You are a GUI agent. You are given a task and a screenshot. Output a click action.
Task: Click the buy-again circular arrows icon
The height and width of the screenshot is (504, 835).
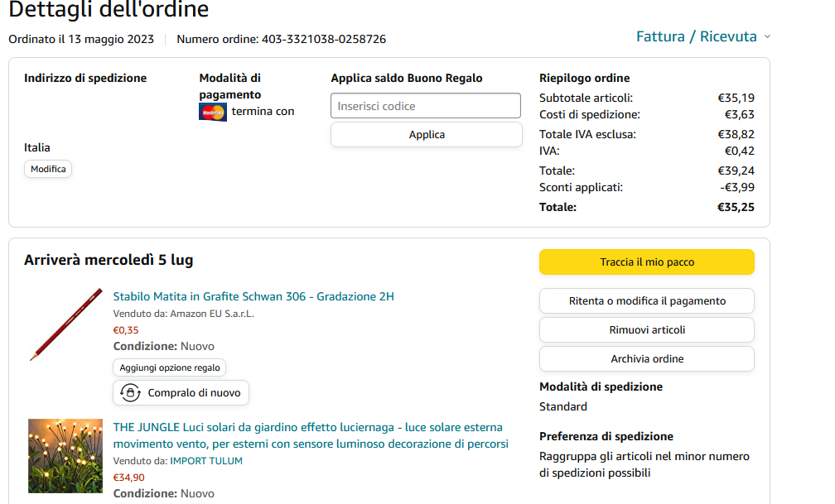point(130,393)
